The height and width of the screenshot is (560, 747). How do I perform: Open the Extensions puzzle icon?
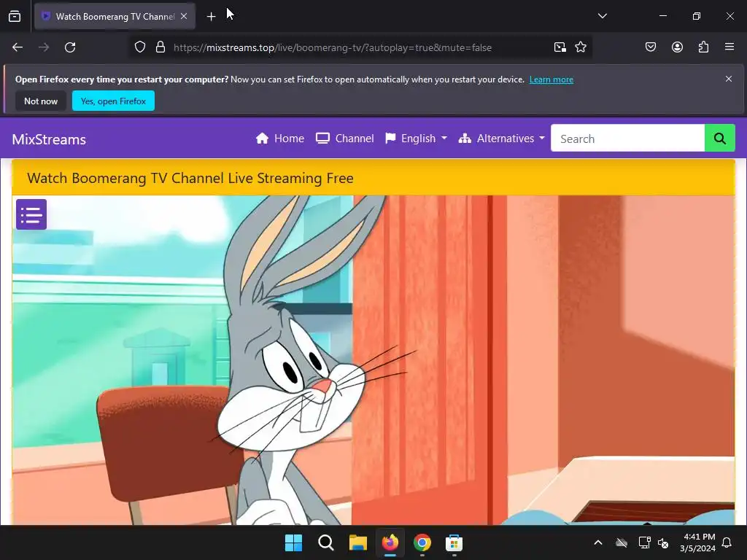click(703, 47)
